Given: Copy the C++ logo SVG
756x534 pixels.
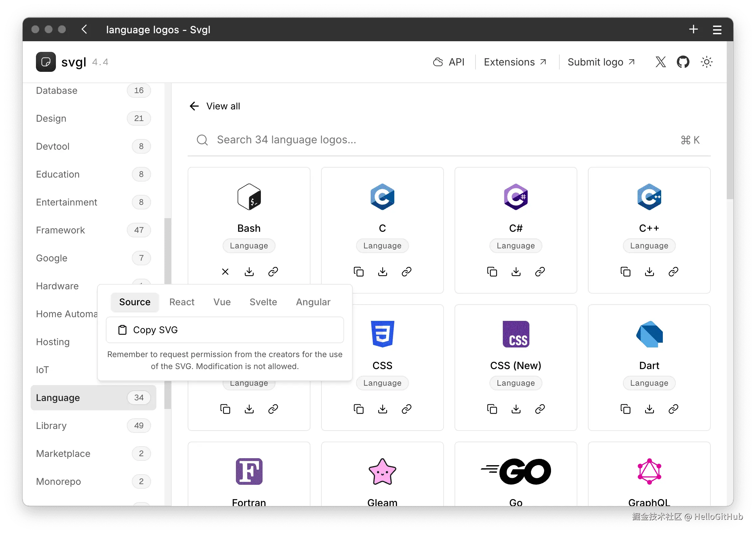Looking at the screenshot, I should coord(625,272).
